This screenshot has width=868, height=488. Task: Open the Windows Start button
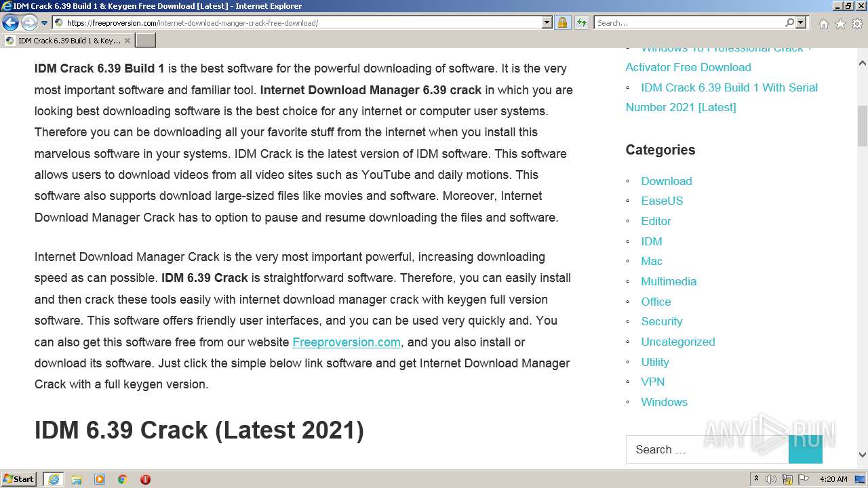click(19, 479)
